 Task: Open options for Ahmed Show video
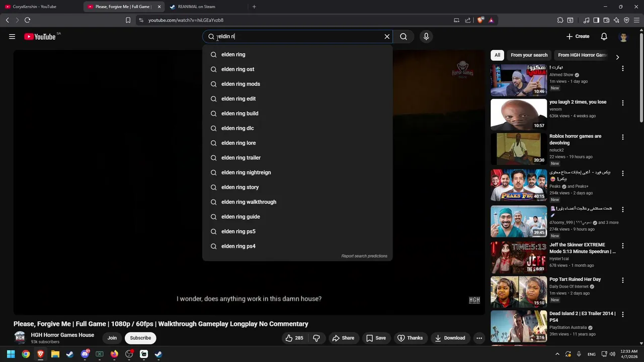point(622,68)
